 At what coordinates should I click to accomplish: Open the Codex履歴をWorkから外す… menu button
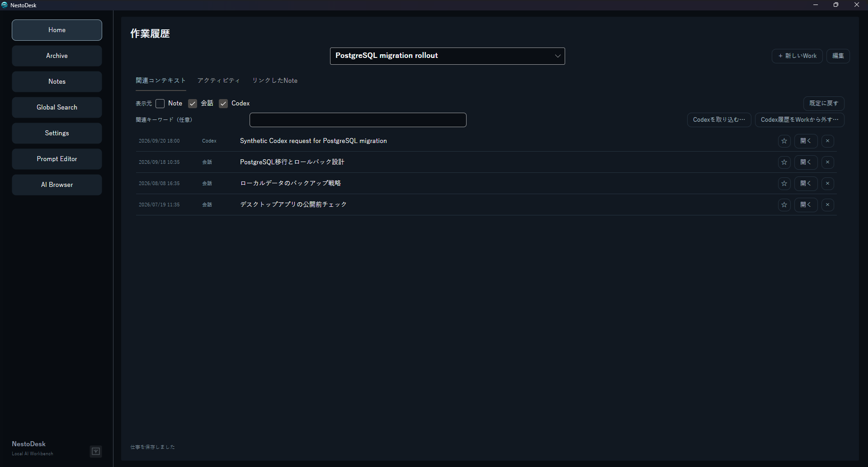pyautogui.click(x=800, y=120)
